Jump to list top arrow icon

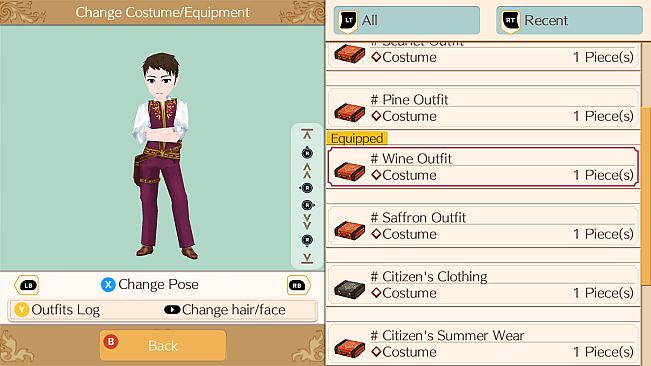307,134
